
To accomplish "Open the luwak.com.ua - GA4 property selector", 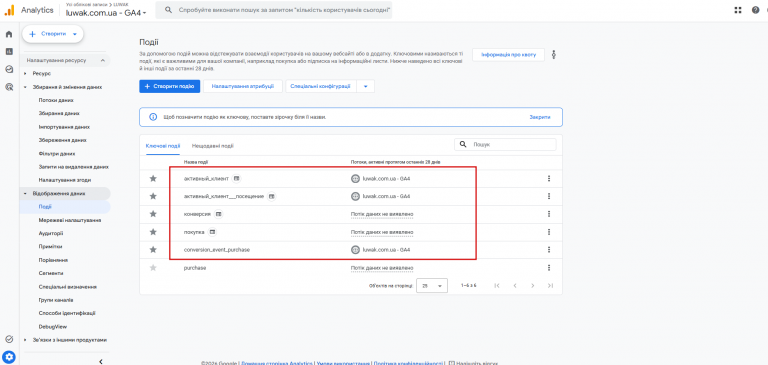I will point(106,13).
